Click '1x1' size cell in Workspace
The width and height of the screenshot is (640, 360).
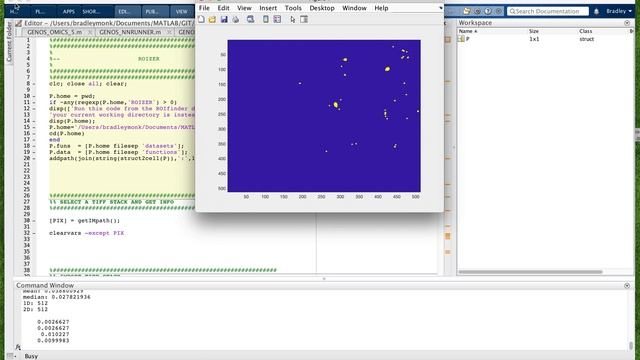(534, 39)
